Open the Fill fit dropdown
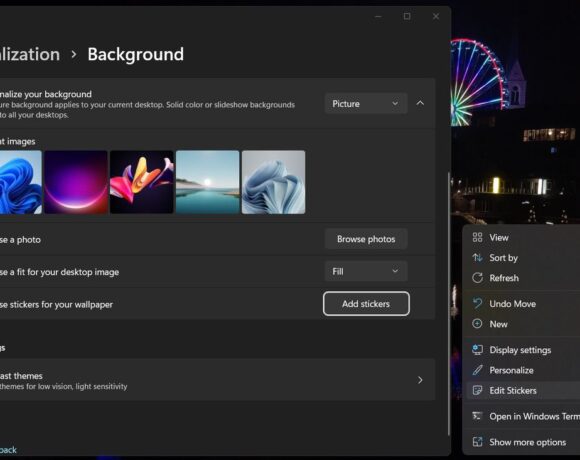This screenshot has height=460, width=580. coord(366,271)
